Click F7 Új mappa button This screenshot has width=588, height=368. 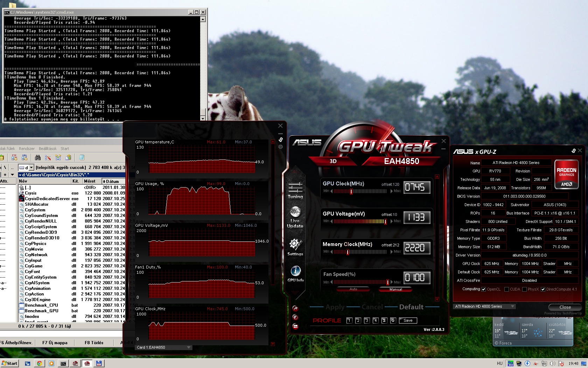tap(55, 342)
